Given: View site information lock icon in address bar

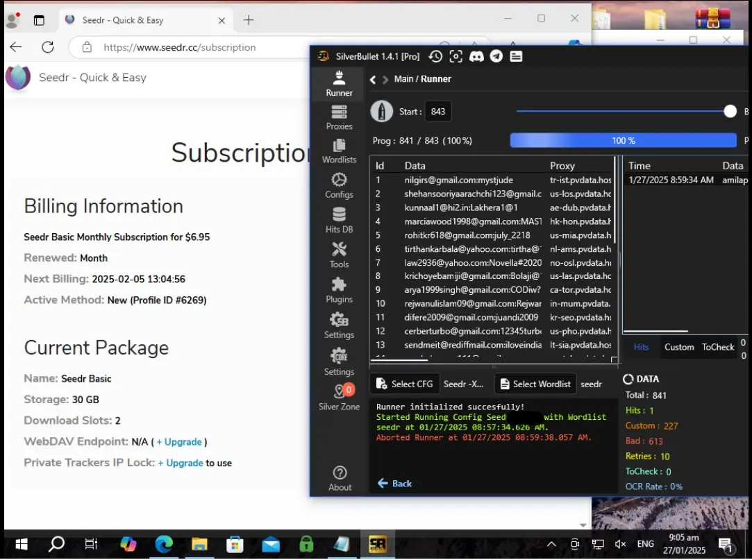Looking at the screenshot, I should 87,47.
